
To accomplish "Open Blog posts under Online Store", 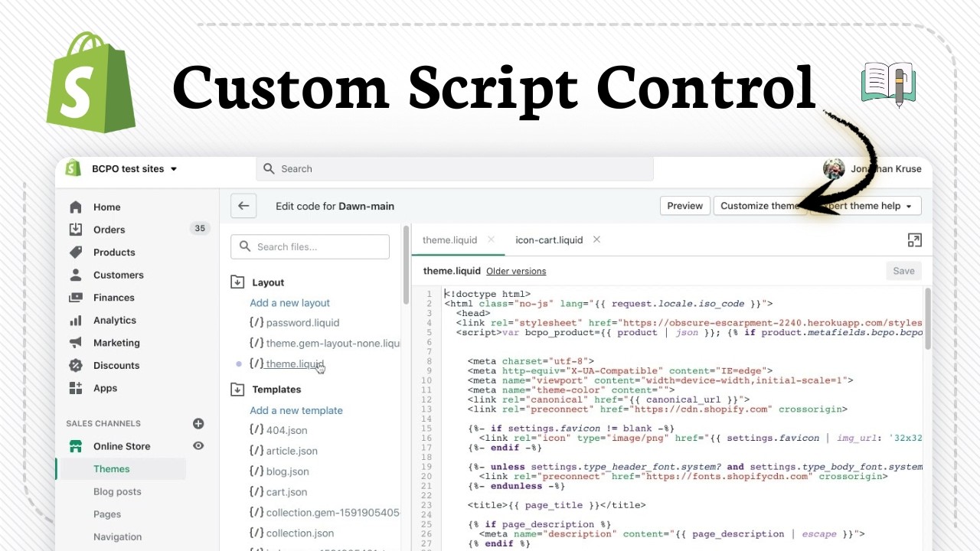I will point(117,491).
